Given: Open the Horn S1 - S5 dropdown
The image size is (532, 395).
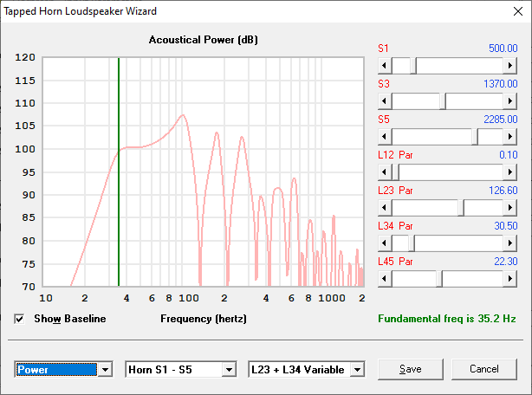Looking at the screenshot, I should click(x=230, y=370).
